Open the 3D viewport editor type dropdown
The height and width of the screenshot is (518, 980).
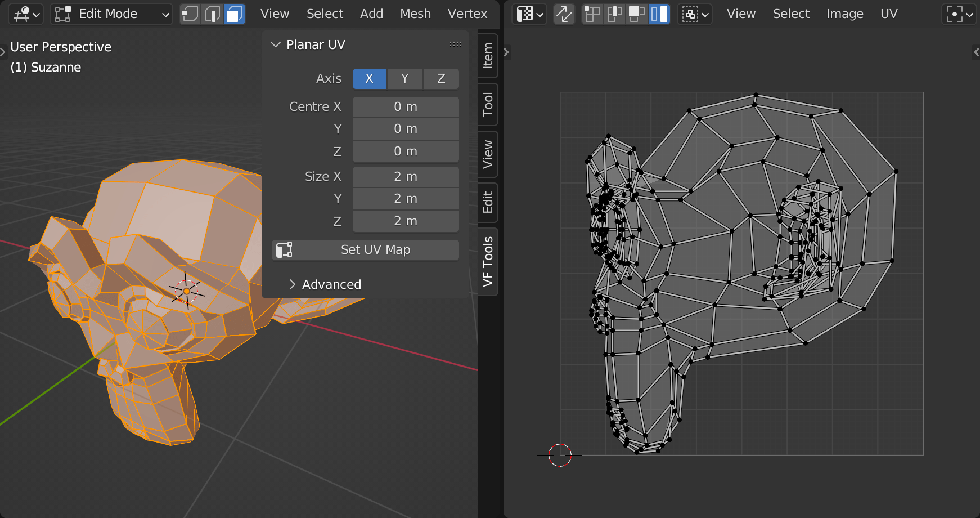coord(26,14)
